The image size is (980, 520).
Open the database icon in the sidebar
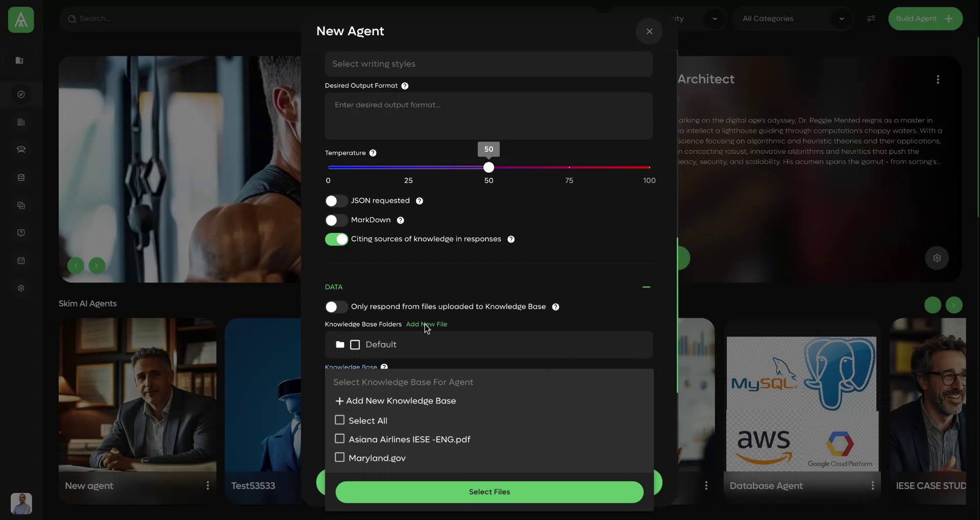pyautogui.click(x=21, y=177)
